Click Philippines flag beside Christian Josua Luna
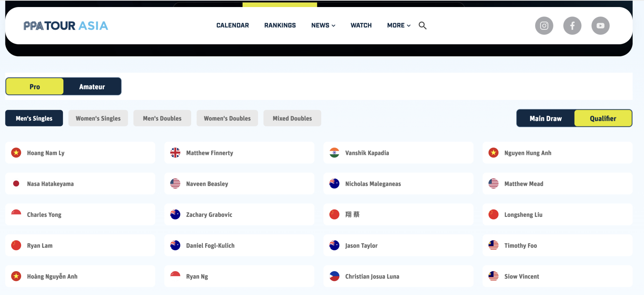The image size is (644, 295). pos(334,276)
